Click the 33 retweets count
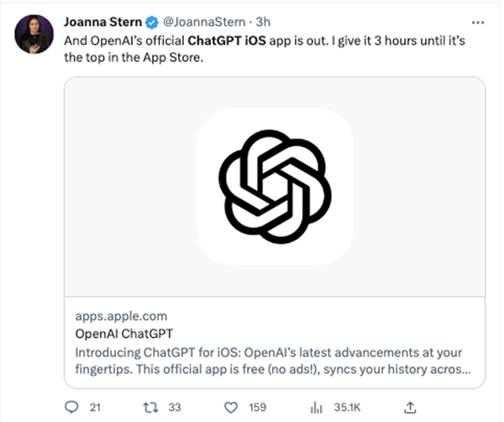Viewport: 504px width, 422px height. click(x=174, y=407)
